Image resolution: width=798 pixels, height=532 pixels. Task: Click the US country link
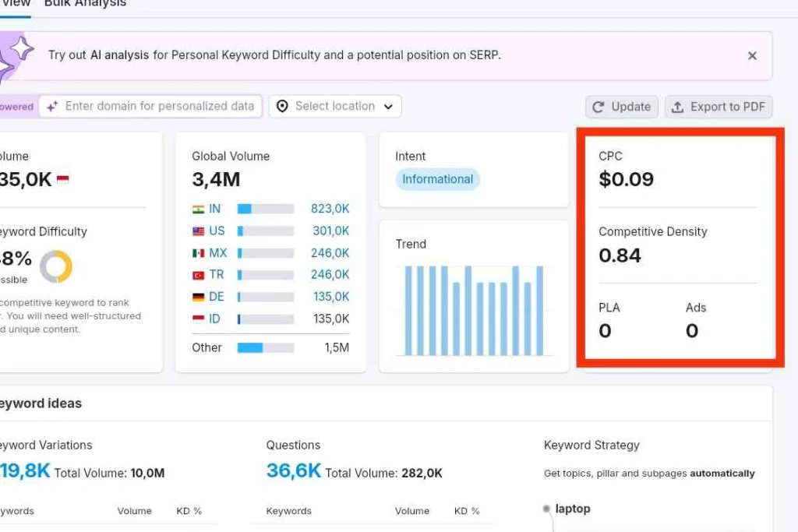point(217,231)
